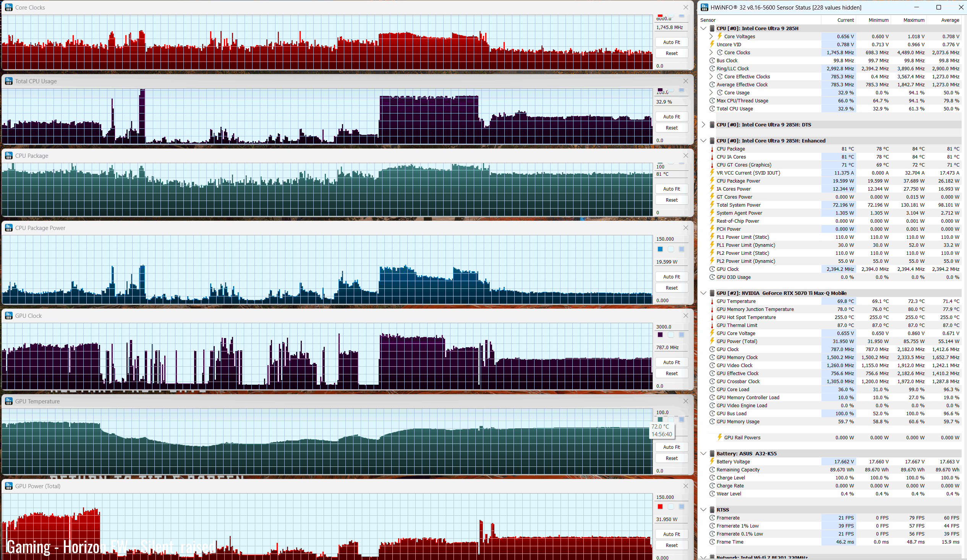967x560 pixels.
Task: Click the Maximum column header
Action: [x=908, y=20]
